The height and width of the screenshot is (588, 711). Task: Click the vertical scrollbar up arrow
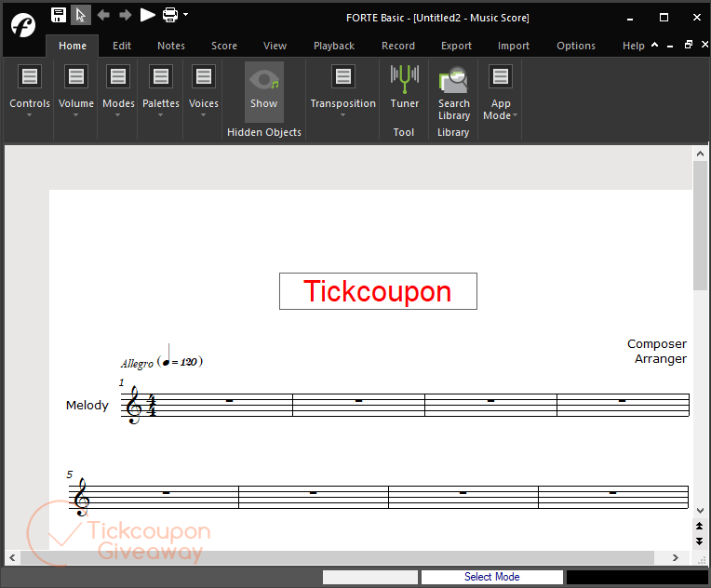700,154
